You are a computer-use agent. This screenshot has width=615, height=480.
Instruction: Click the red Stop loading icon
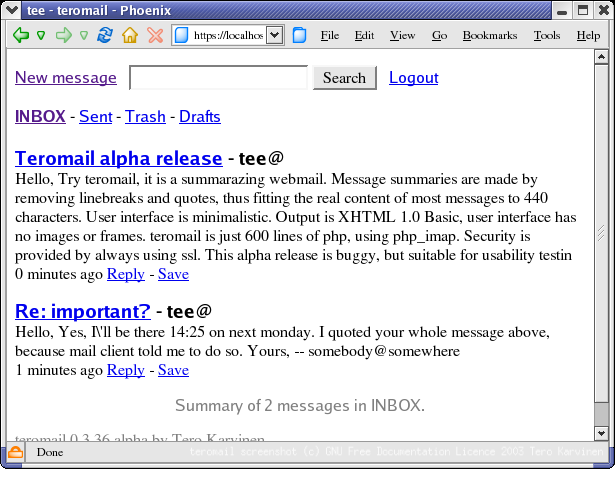[x=155, y=35]
